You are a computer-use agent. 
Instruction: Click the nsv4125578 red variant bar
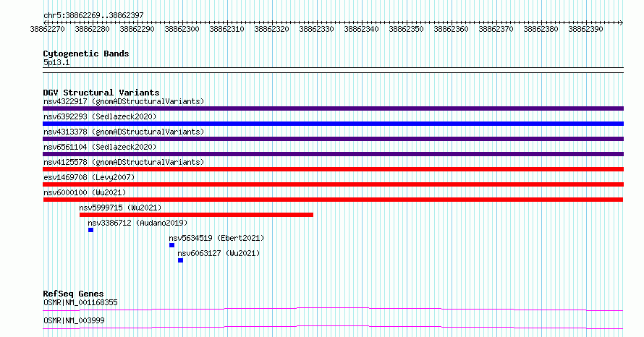(333, 169)
